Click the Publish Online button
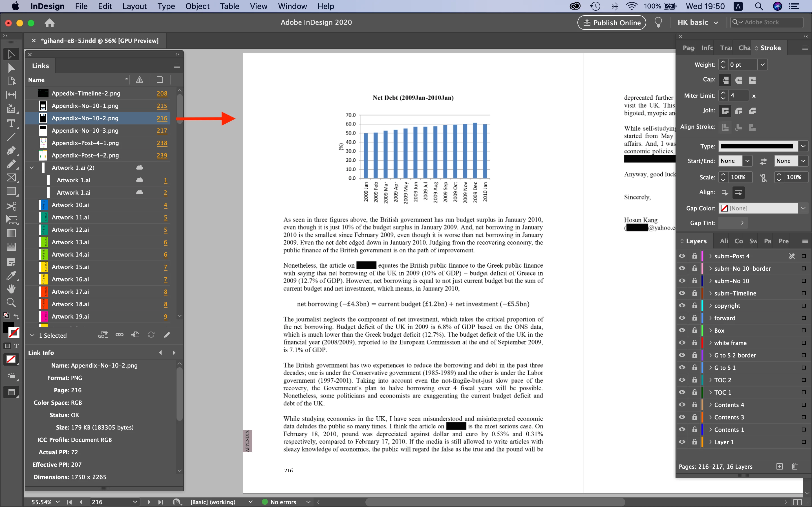Image resolution: width=812 pixels, height=507 pixels. point(611,23)
